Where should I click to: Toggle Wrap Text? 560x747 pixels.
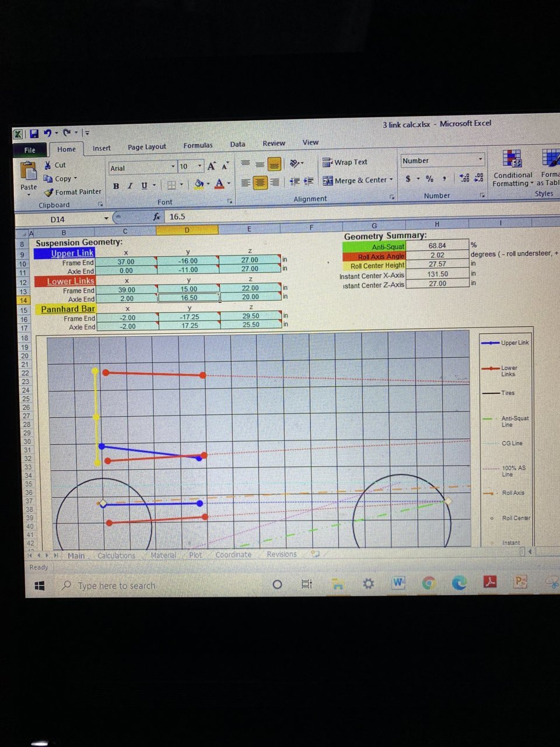[x=345, y=162]
